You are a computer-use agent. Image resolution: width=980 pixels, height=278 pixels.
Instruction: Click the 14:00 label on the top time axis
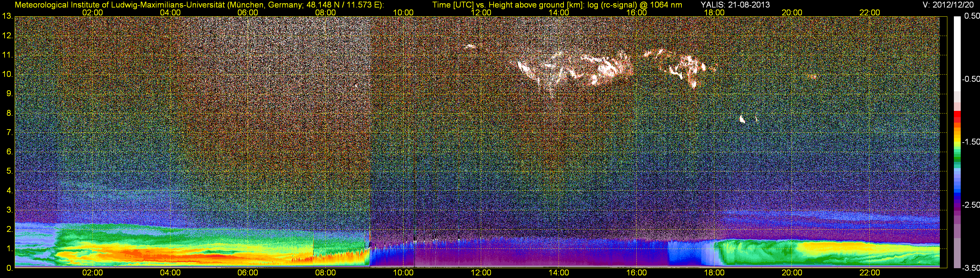pyautogui.click(x=559, y=12)
